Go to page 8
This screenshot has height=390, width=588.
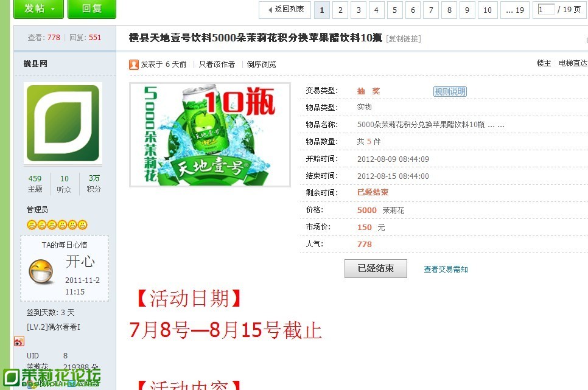(x=449, y=10)
